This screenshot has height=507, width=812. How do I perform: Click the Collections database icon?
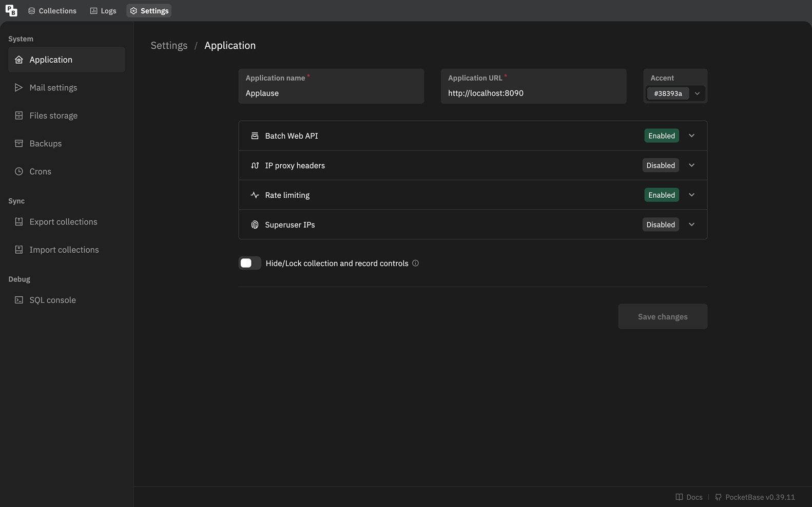pyautogui.click(x=32, y=11)
